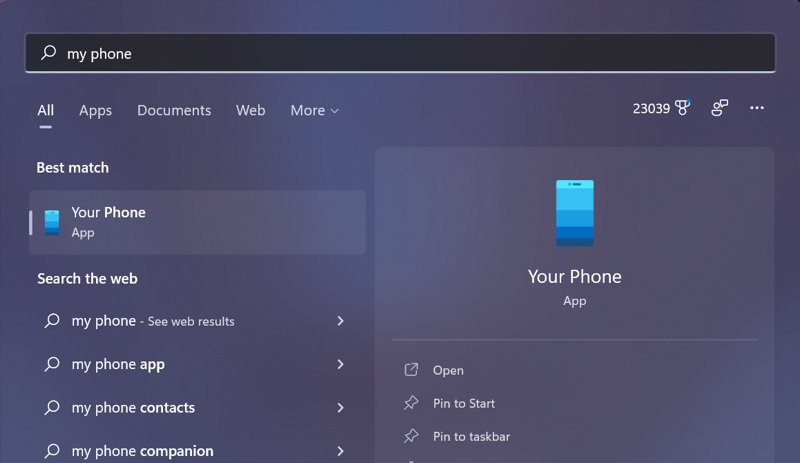Choose Pin to taskbar
800x463 pixels.
(471, 436)
